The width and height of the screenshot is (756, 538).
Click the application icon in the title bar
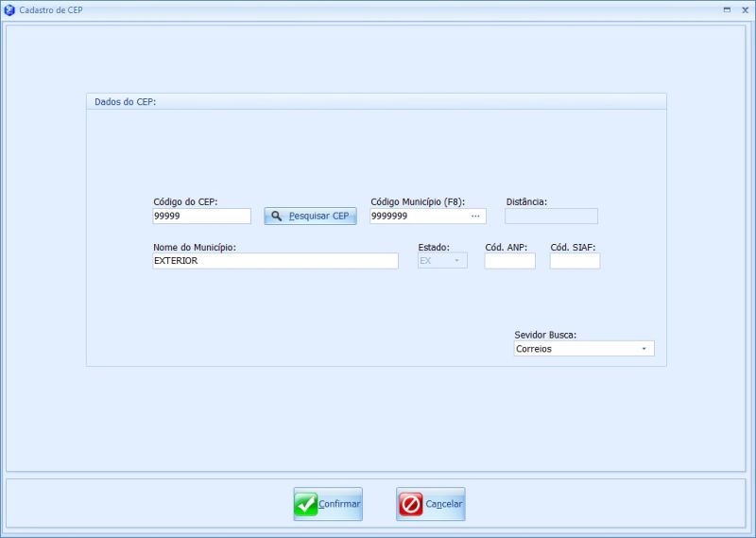(x=9, y=9)
